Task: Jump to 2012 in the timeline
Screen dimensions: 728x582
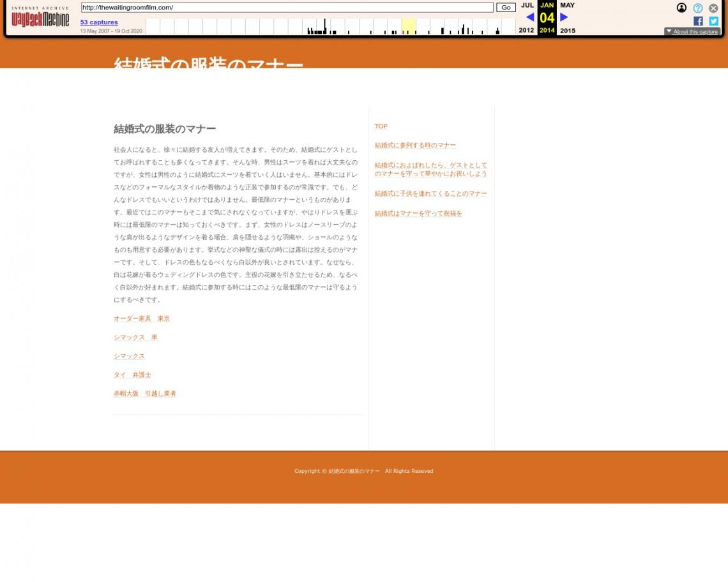Action: point(526,31)
